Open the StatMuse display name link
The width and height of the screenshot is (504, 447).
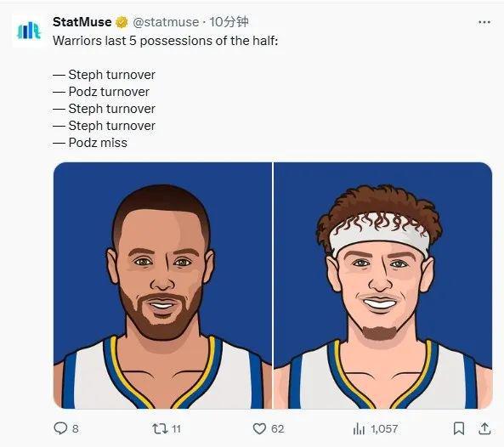click(82, 22)
